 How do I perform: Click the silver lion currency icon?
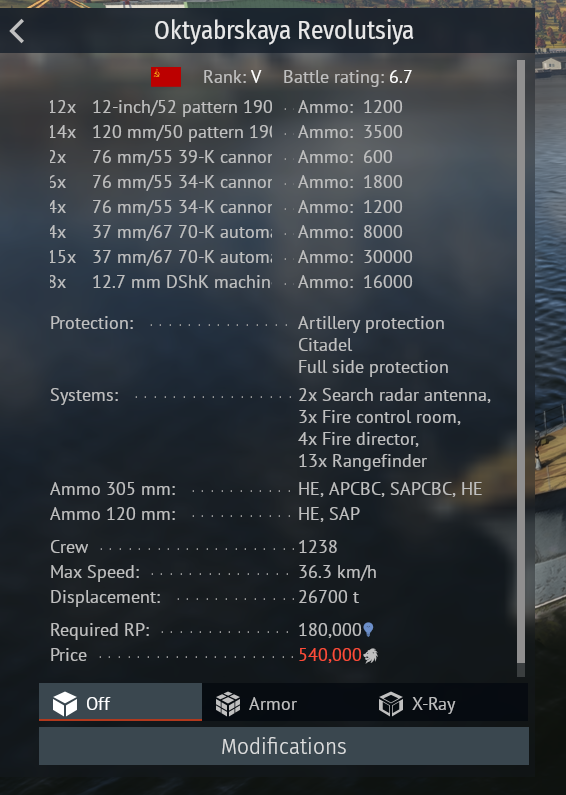click(x=370, y=656)
